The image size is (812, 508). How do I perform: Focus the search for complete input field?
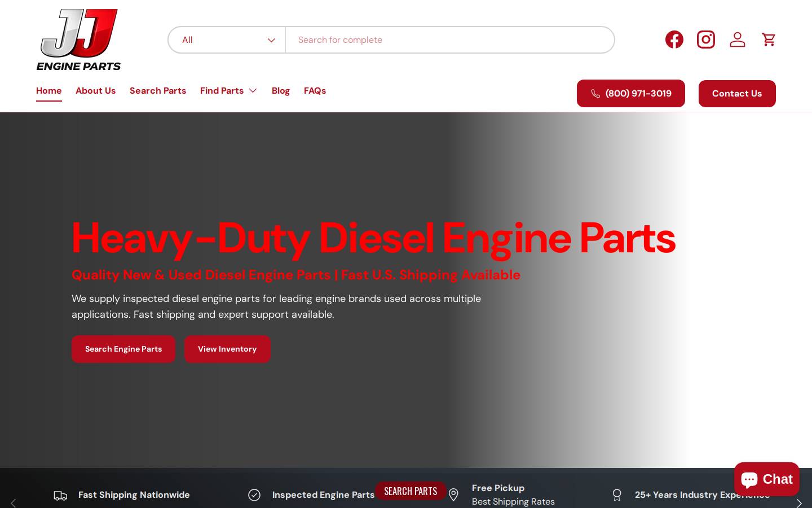coord(449,40)
